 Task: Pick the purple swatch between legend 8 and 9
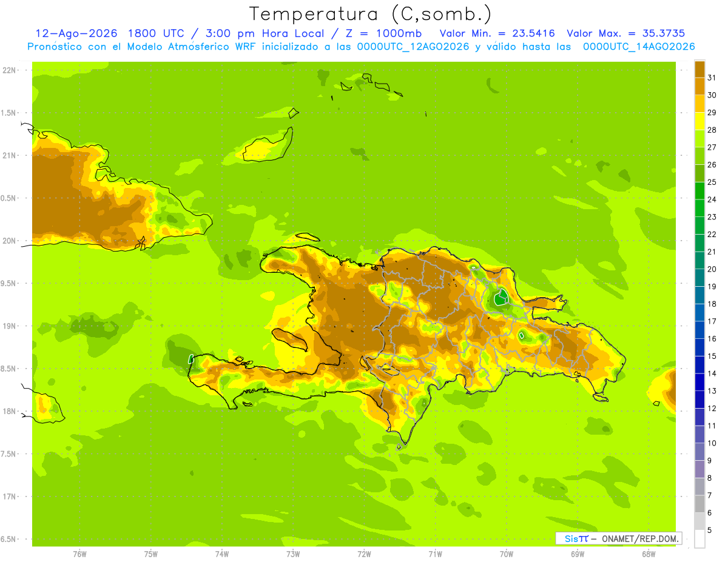(x=699, y=469)
